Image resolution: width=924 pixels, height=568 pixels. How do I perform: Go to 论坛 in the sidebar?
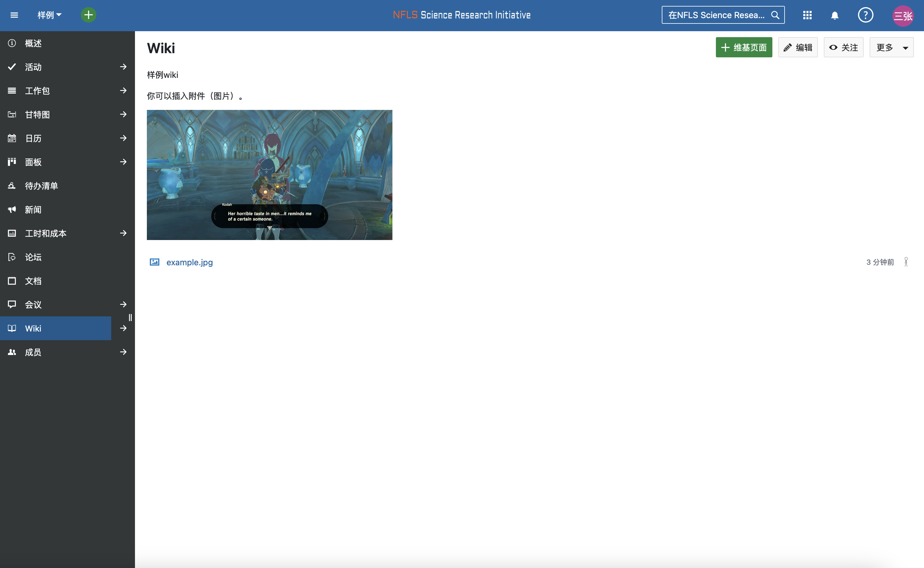(33, 257)
